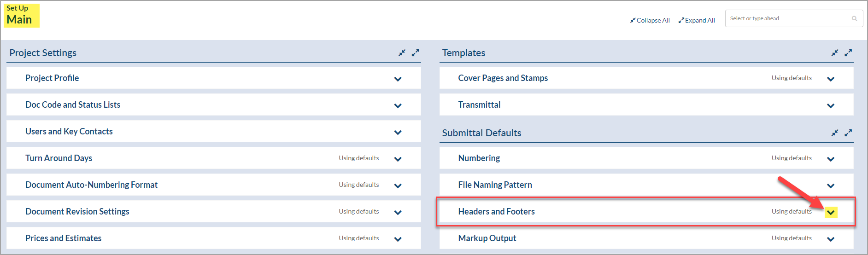868x255 pixels.
Task: Expand the Markup Output chevron
Action: (x=831, y=239)
